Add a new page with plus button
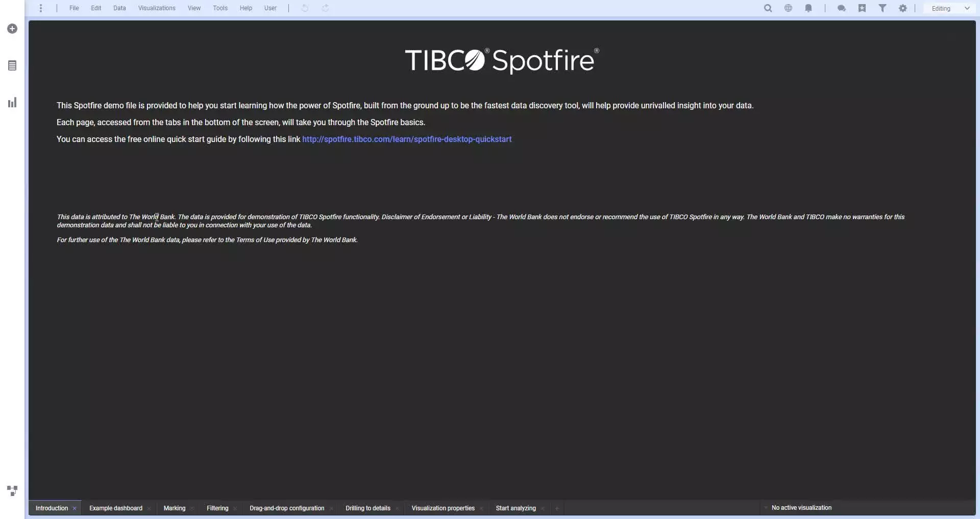 (557, 508)
